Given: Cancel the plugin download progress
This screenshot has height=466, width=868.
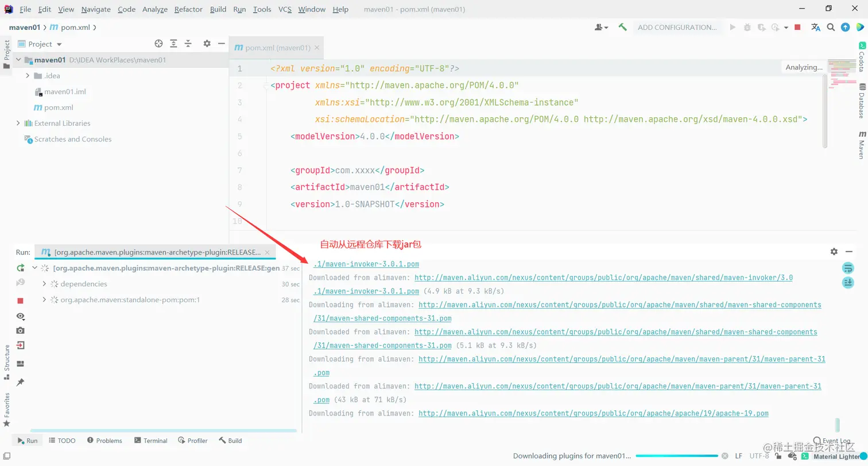Looking at the screenshot, I should tap(724, 456).
